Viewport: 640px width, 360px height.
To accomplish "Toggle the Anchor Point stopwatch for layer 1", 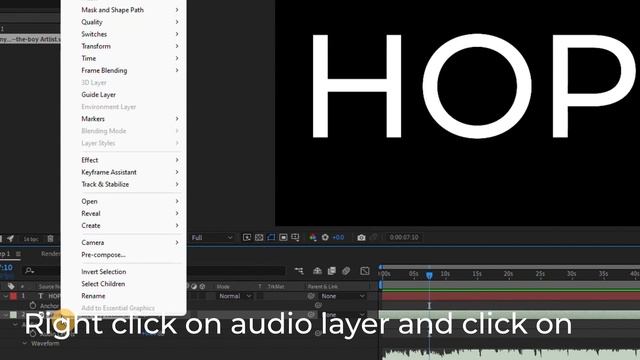I will pyautogui.click(x=33, y=305).
